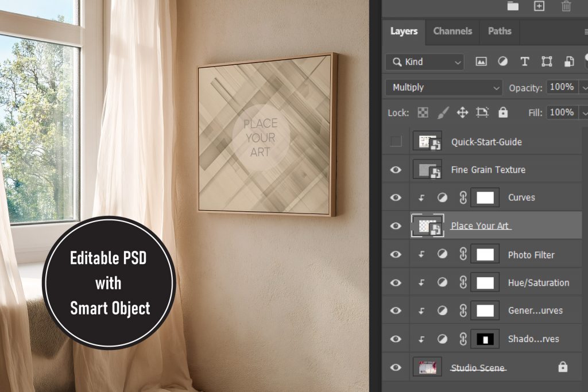Click the trash delete icon
Viewport: 588px width, 392px height.
[566, 6]
